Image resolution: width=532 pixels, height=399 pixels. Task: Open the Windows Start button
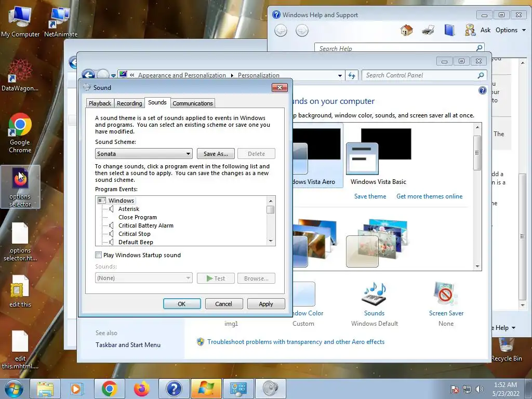pos(14,389)
